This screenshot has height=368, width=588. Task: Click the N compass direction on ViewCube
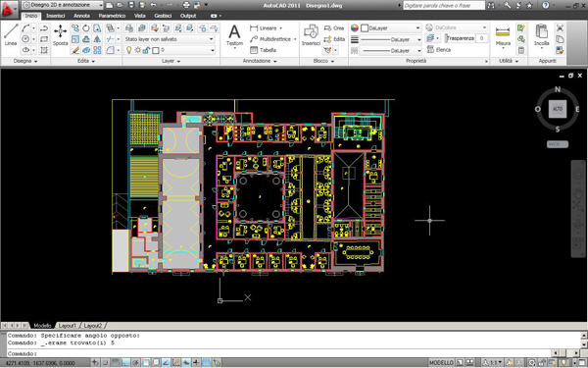[x=558, y=89]
